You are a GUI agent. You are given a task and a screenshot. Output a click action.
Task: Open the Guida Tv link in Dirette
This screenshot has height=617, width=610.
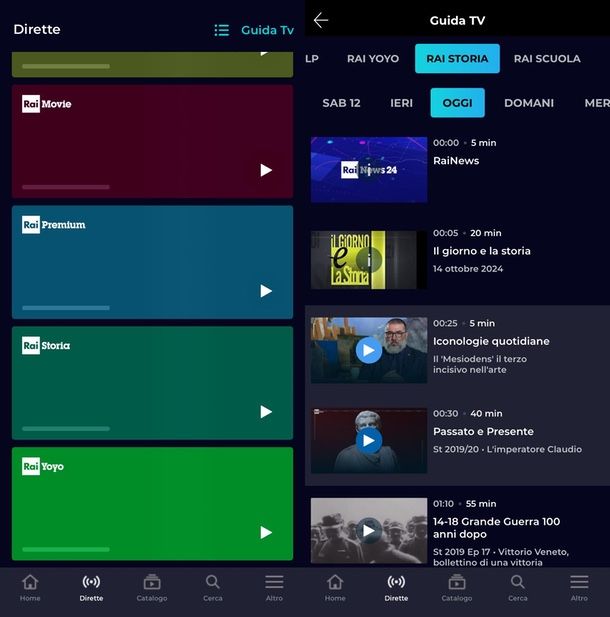(x=267, y=30)
